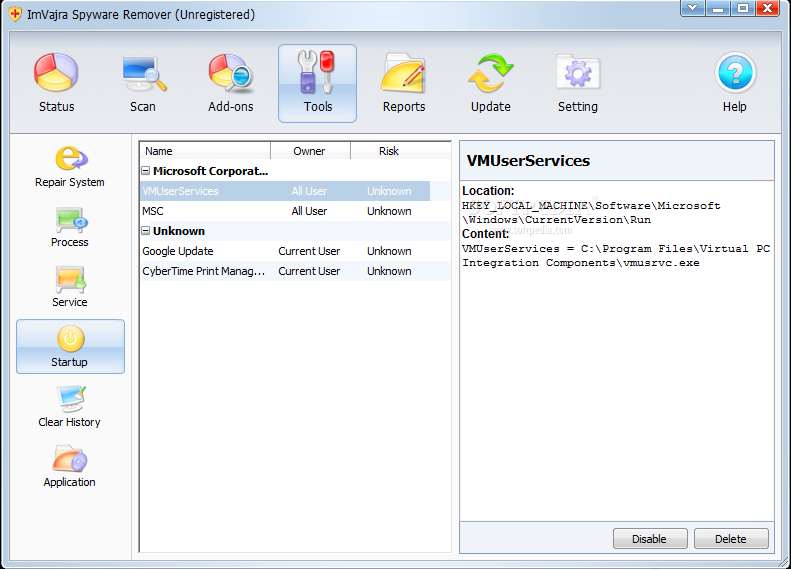Click the HKEY_LOCAL_MACHINE registry path text
This screenshot has height=569, width=791.
591,212
